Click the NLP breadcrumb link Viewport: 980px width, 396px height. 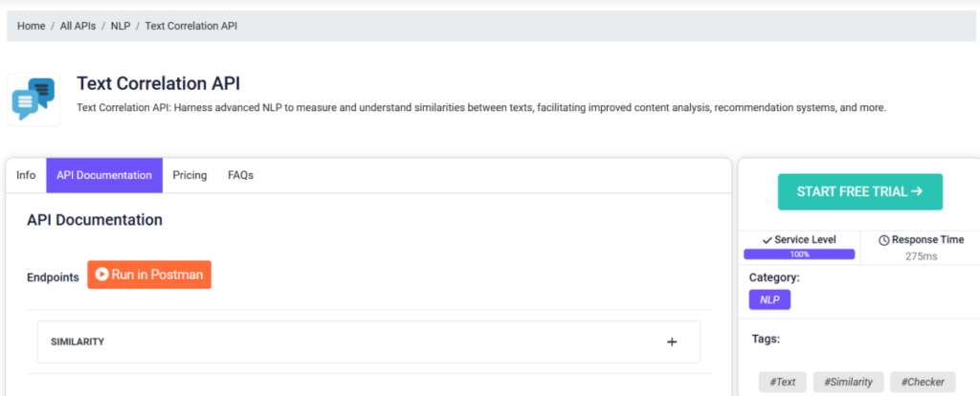(x=121, y=26)
